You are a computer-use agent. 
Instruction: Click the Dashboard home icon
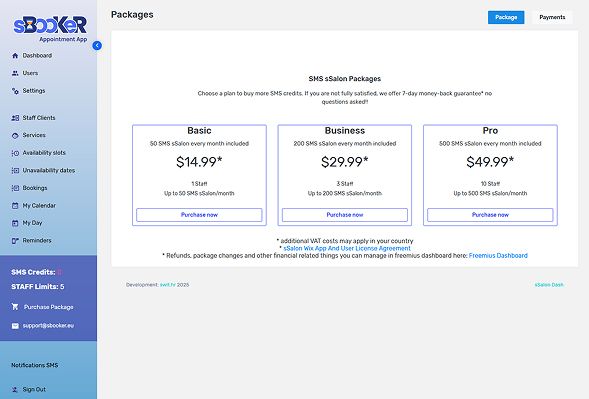click(15, 56)
